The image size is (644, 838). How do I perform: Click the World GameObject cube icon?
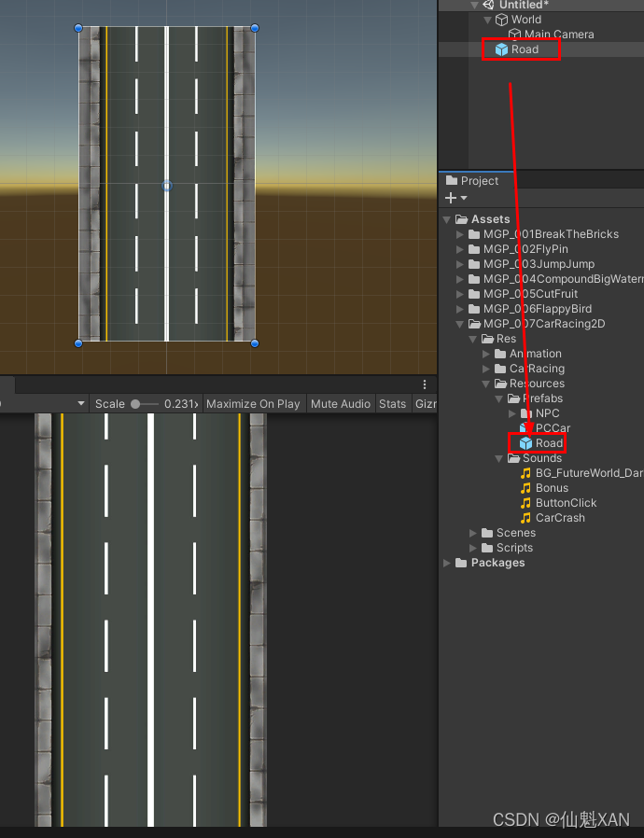(x=501, y=20)
